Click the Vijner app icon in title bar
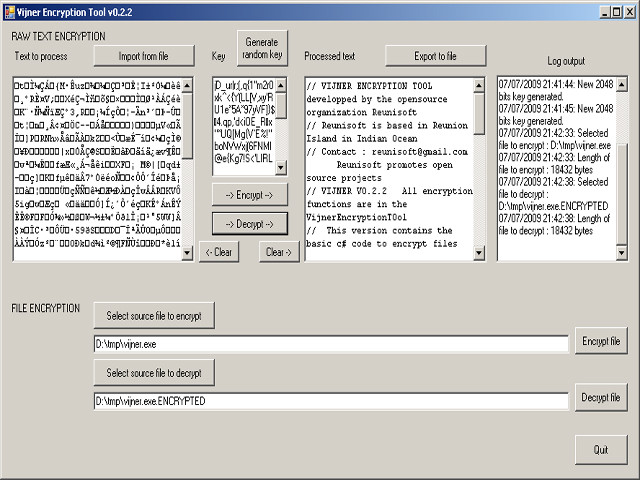The image size is (640, 480). 9,12
